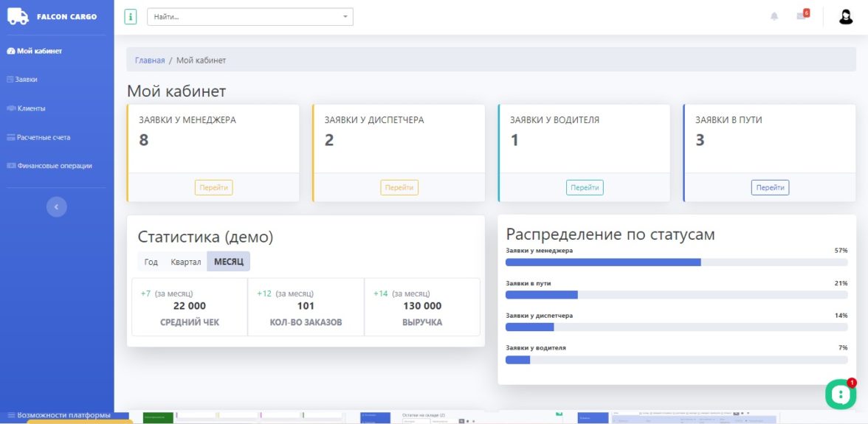Open the green chat support widget
Image resolution: width=868 pixels, height=424 pixels.
(x=839, y=395)
